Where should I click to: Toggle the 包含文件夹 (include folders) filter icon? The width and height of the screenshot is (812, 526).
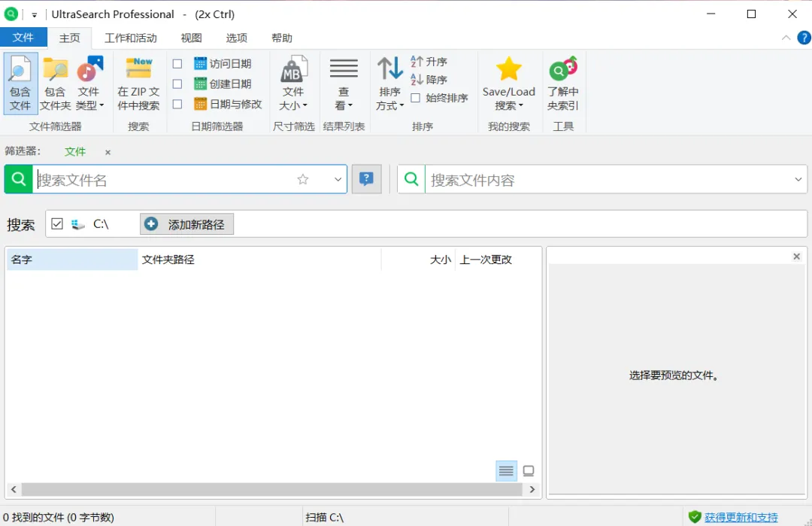click(55, 84)
